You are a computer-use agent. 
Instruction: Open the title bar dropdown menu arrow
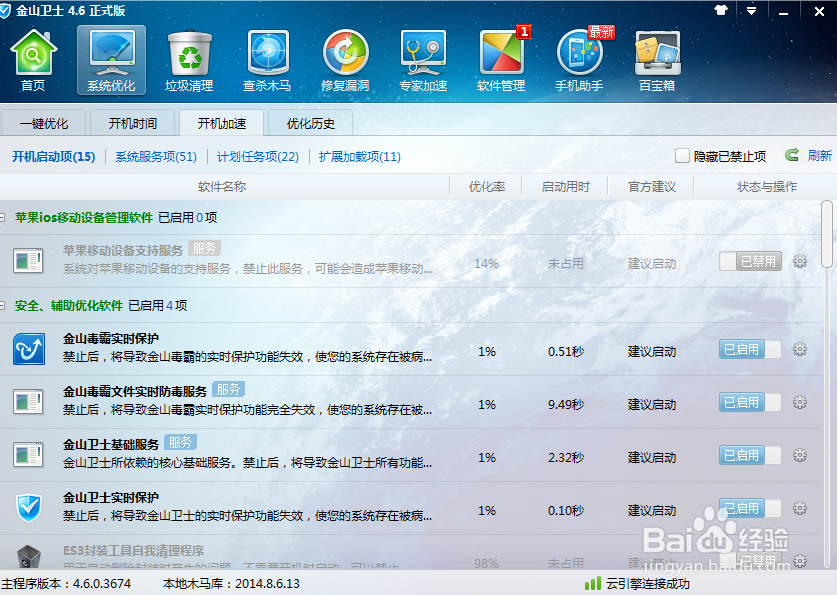point(752,11)
